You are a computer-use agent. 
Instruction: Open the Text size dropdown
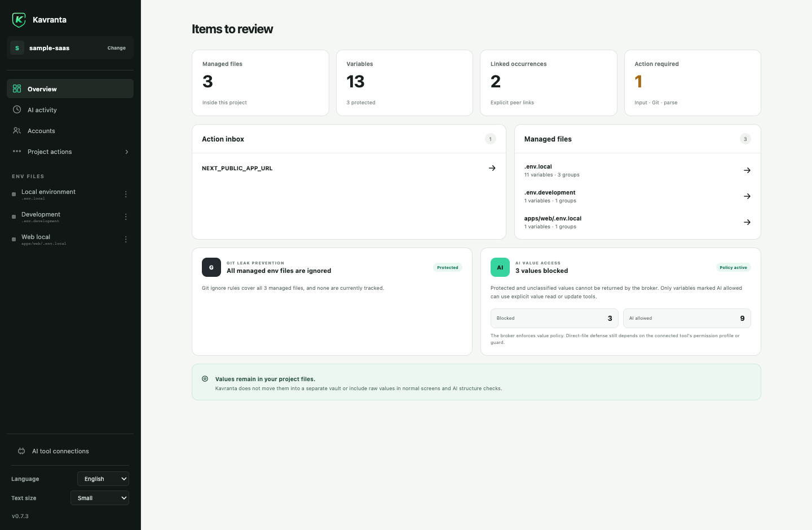pyautogui.click(x=100, y=498)
